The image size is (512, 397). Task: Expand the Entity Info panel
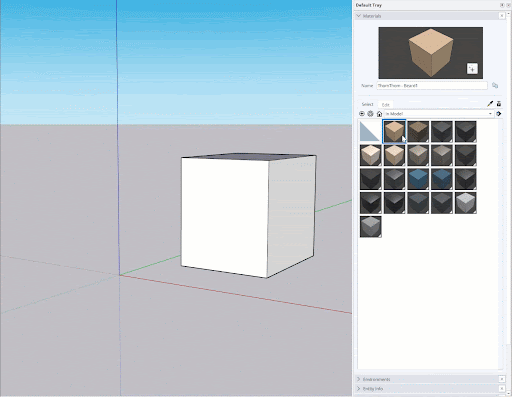point(359,388)
